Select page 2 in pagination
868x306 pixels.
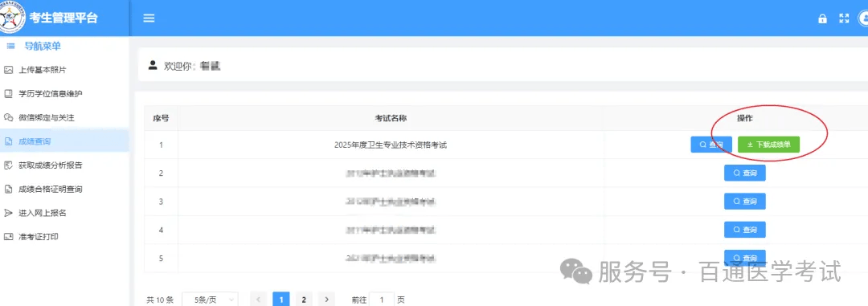(x=303, y=300)
